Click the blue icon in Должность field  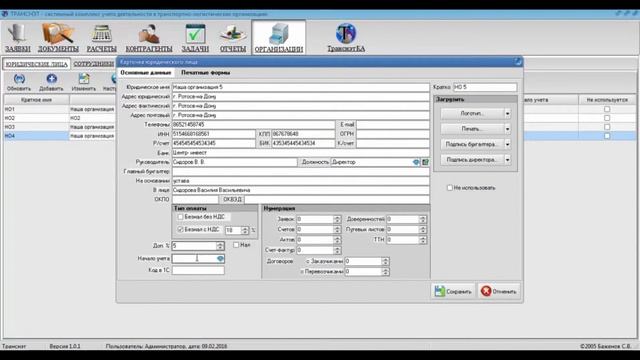pos(416,162)
